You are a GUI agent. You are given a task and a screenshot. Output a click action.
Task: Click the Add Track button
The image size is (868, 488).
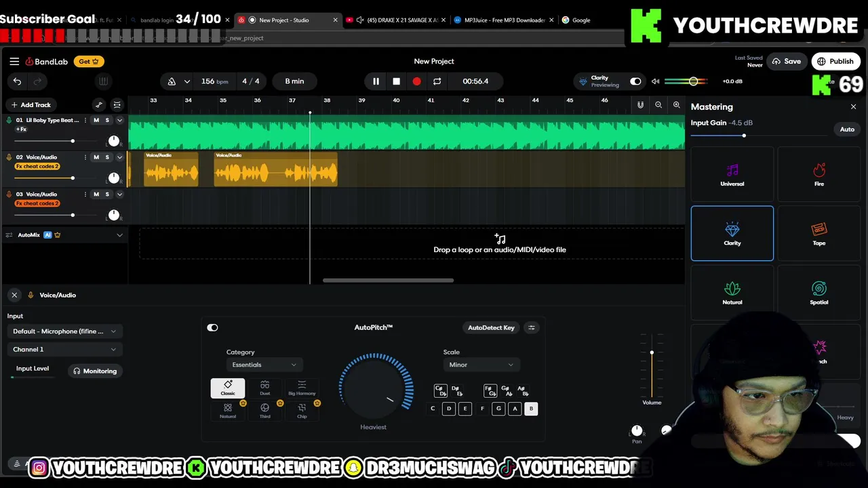point(31,104)
